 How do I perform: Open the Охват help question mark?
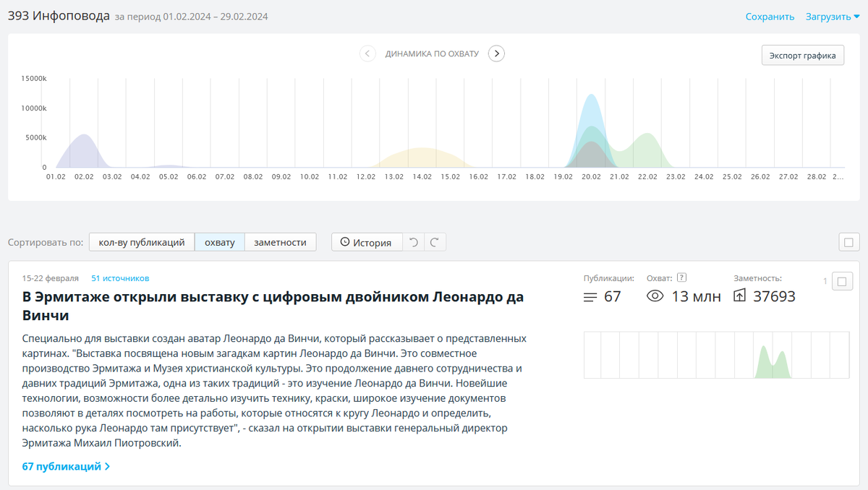point(681,277)
